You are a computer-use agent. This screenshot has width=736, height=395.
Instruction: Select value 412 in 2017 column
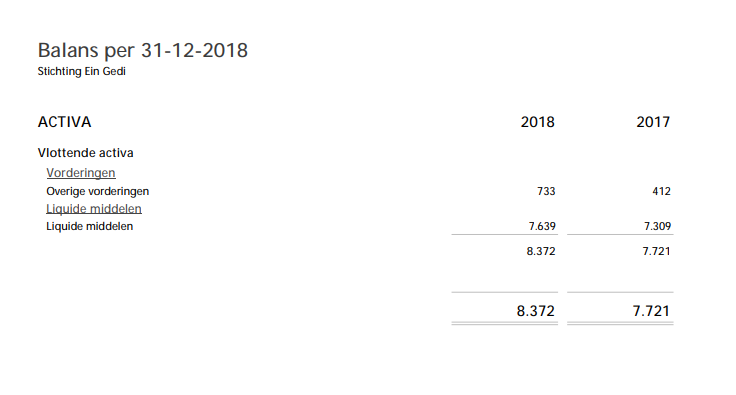(661, 191)
